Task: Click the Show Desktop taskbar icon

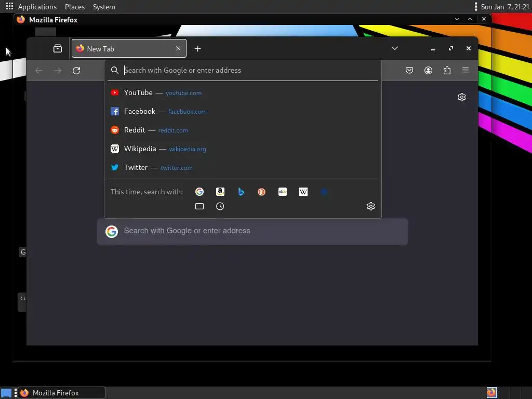Action: pyautogui.click(x=6, y=393)
